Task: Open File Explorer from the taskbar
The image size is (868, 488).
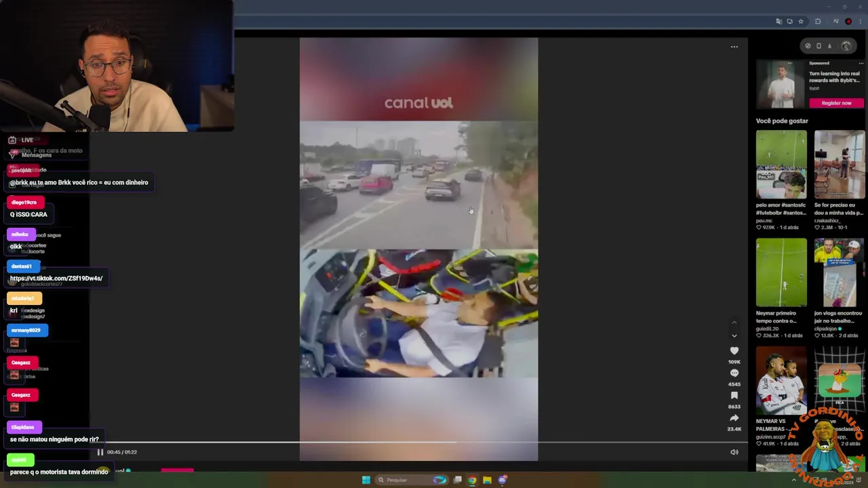Action: pos(487,480)
